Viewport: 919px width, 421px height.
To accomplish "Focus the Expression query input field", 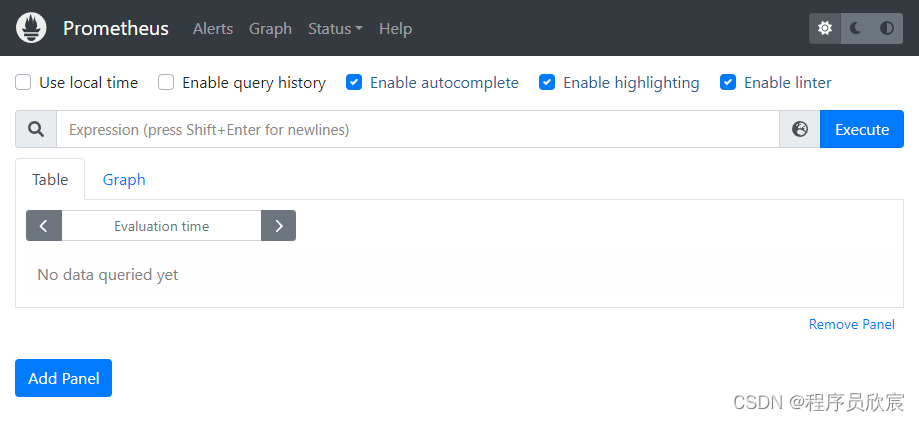I will (x=417, y=129).
